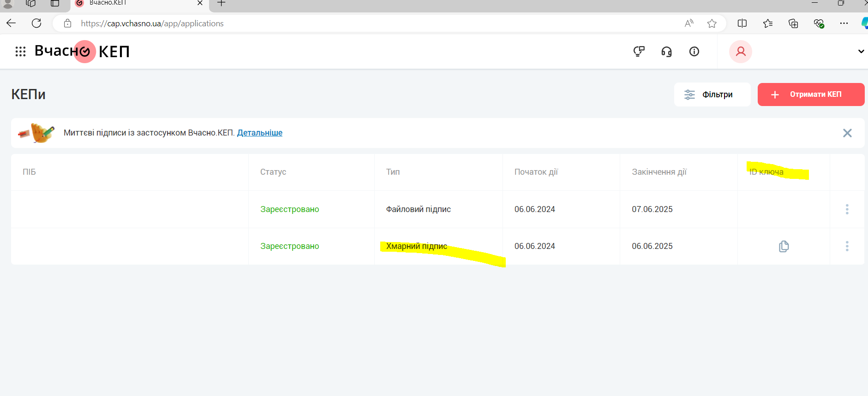The height and width of the screenshot is (396, 868).
Task: Click the support headset icon
Action: [666, 52]
